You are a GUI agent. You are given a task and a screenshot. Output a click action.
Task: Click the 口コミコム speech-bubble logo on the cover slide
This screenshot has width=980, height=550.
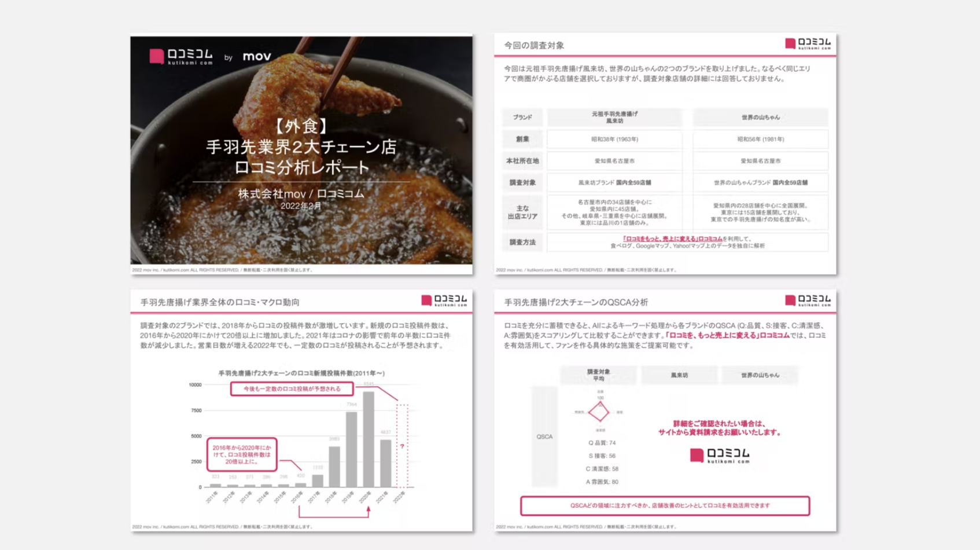tap(182, 57)
